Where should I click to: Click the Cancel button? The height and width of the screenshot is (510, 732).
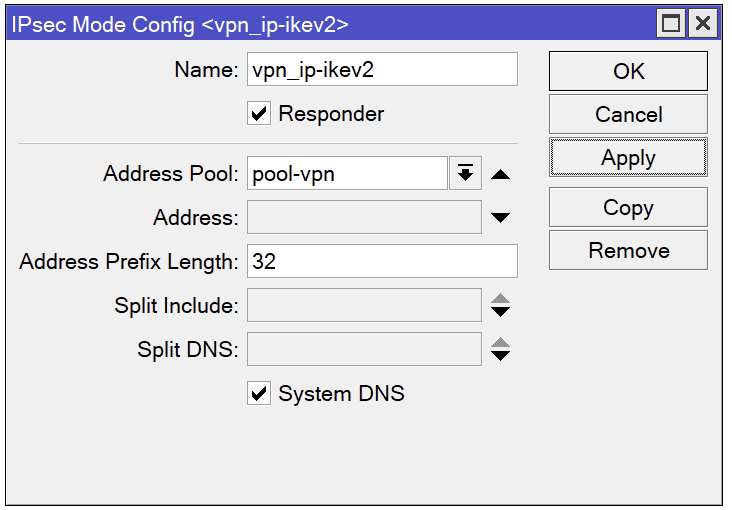[x=628, y=114]
